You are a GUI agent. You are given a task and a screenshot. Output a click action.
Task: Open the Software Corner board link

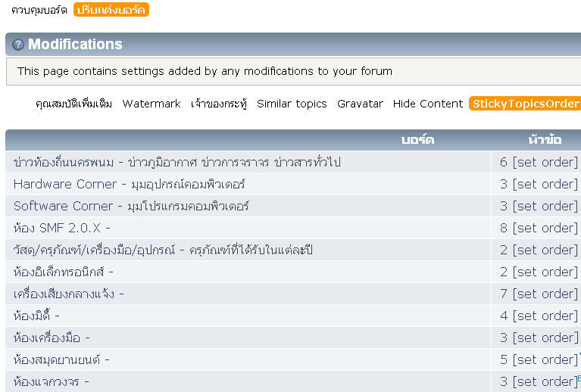tap(64, 206)
